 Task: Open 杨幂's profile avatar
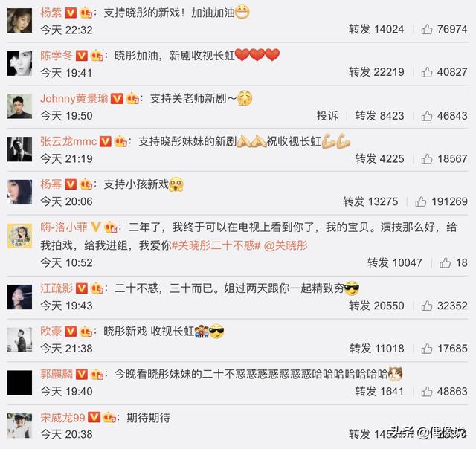click(19, 192)
